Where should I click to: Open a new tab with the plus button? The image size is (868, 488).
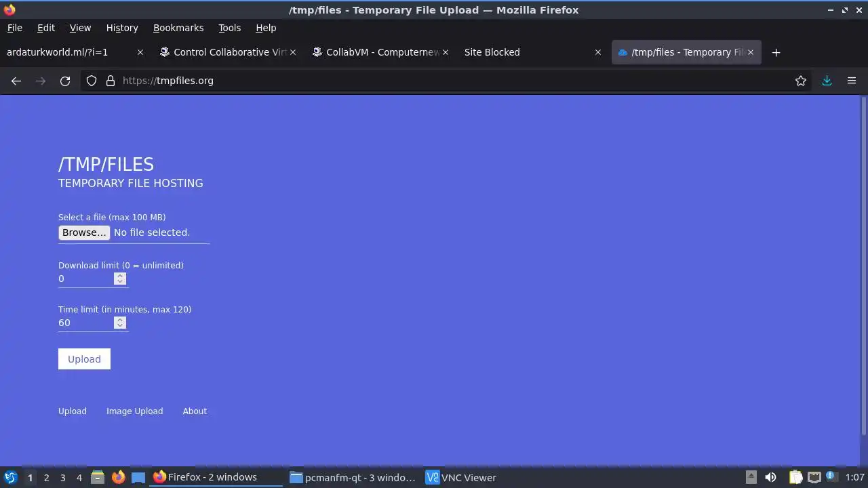776,52
